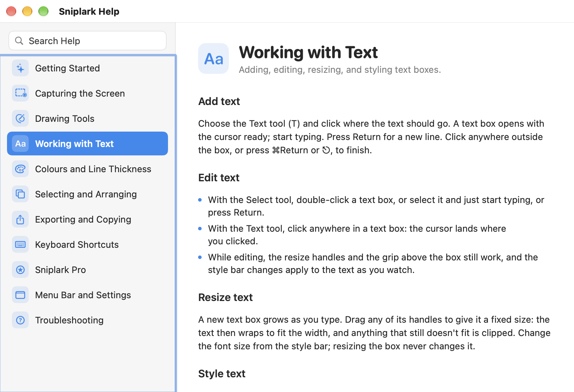Click the Getting Started sparkle icon

tap(20, 68)
